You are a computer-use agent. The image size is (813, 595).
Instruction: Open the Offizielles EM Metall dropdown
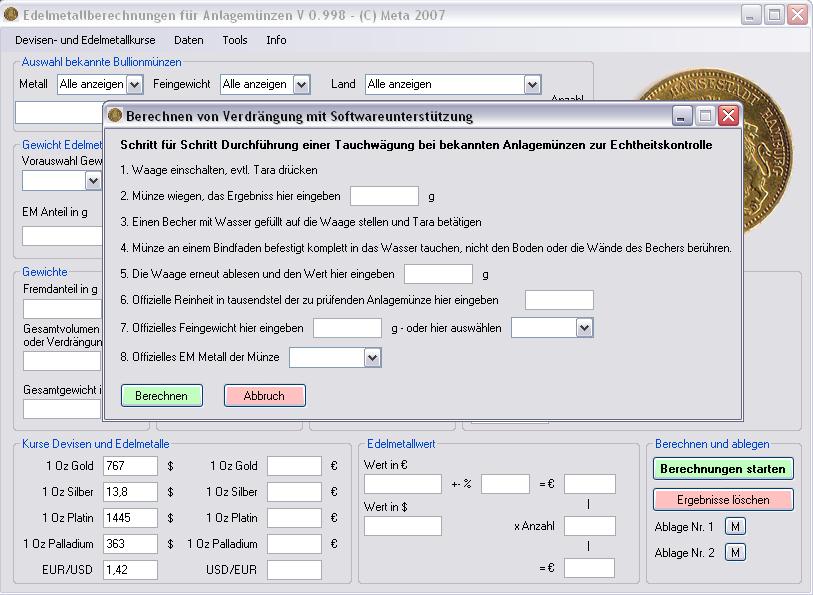click(372, 357)
